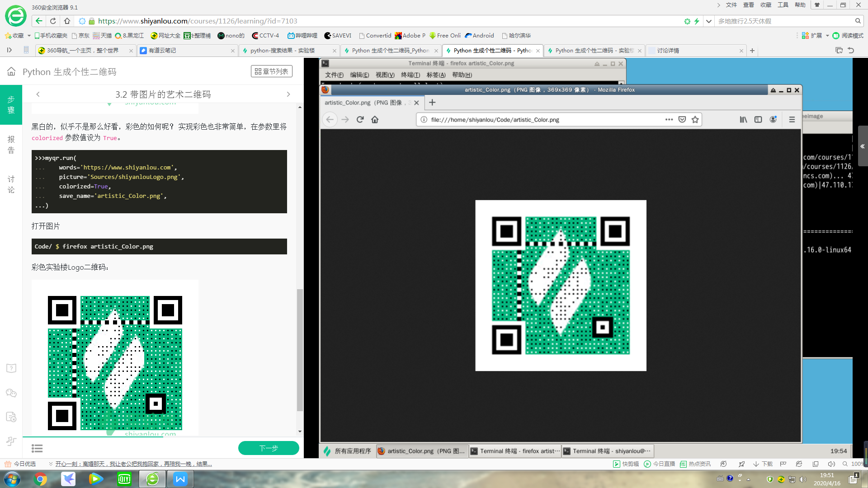868x488 pixels.
Task: Toggle Firefox sidebar icon
Action: 758,120
